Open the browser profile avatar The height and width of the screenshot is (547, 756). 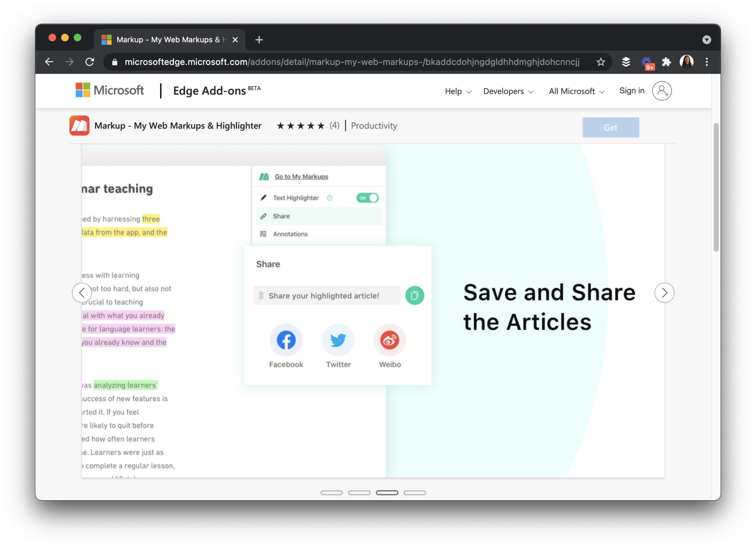coord(687,62)
